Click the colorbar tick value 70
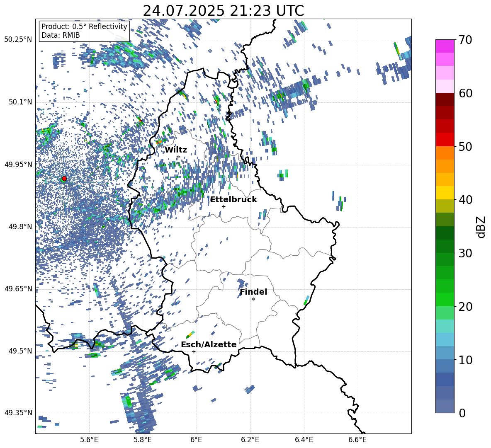Image resolution: width=491 pixels, height=448 pixels. pyautogui.click(x=465, y=40)
